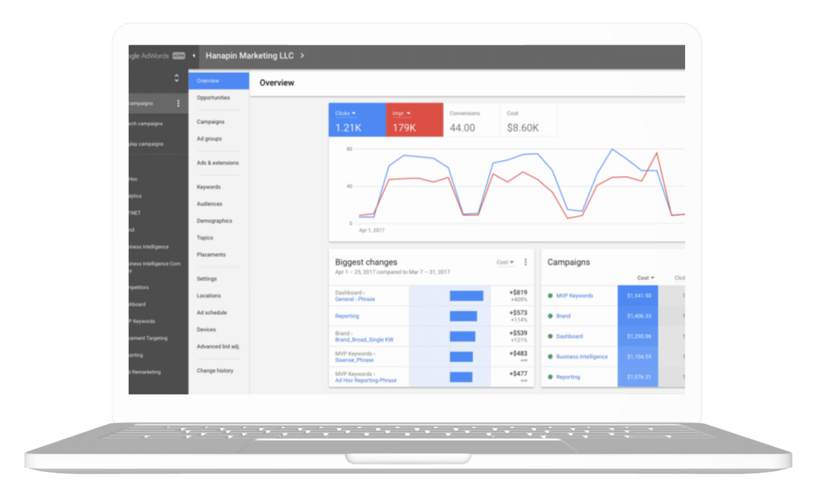Open the Change history page
Screen dimensions: 816x504
215,371
